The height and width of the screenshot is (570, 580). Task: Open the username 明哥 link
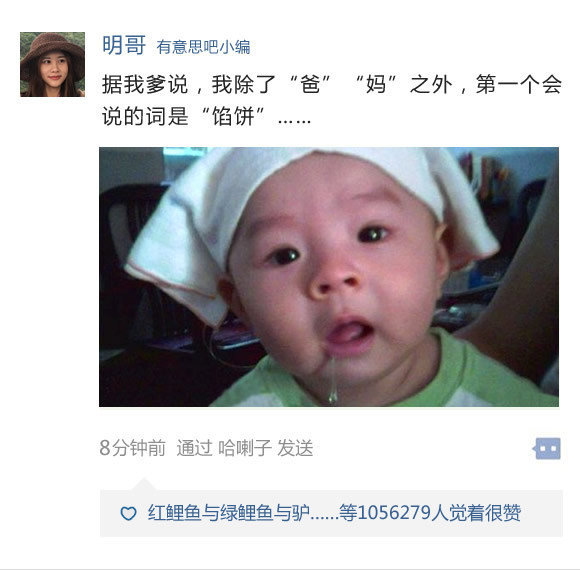tap(124, 45)
